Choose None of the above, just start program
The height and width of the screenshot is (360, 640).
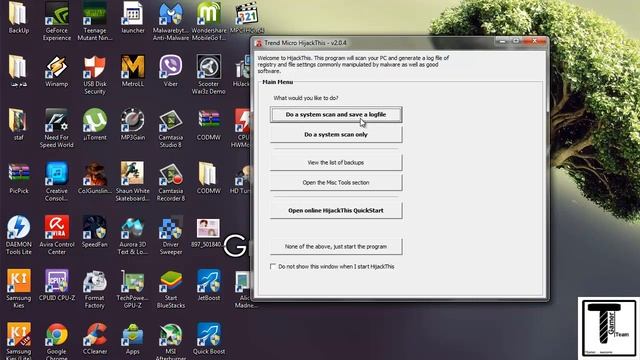coord(336,247)
